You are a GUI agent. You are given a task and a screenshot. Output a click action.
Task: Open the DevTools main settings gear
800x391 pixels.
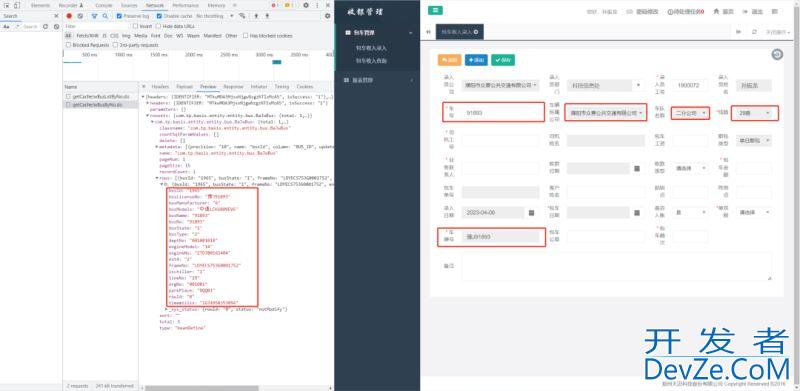tap(306, 5)
